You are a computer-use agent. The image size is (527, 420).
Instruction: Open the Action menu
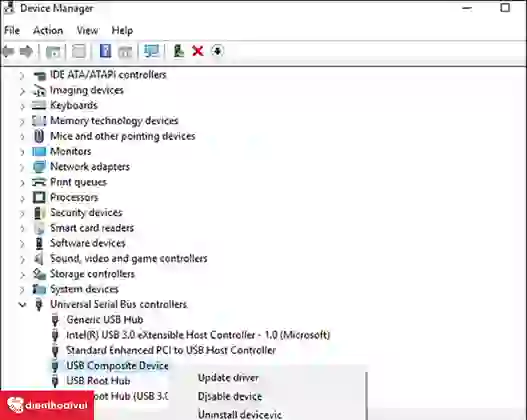48,31
